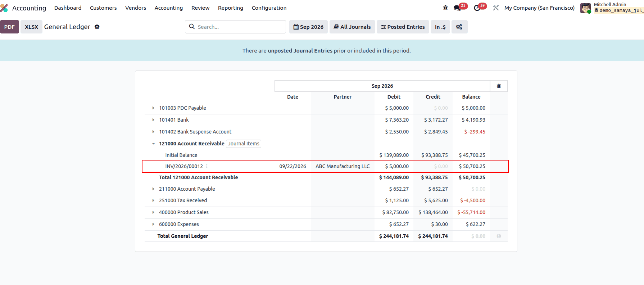Click ABC Manufacturing LLC partner cell
644x285 pixels.
coord(343,166)
